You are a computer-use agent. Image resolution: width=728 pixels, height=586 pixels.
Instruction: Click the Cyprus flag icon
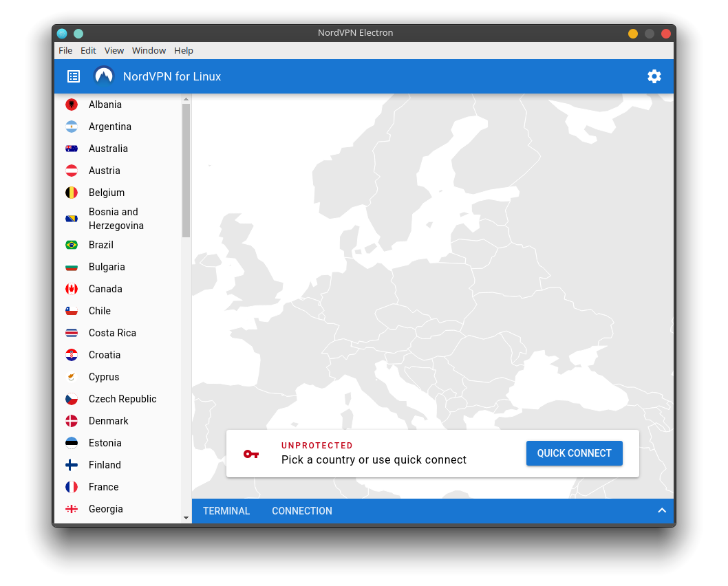(72, 377)
